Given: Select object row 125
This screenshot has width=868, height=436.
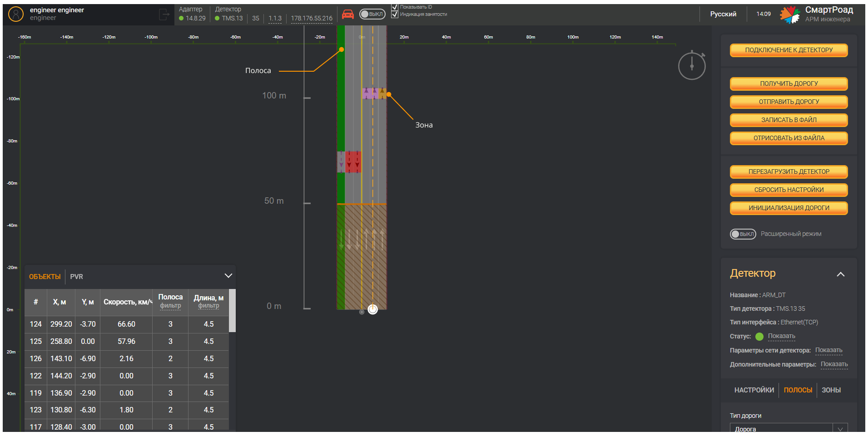Looking at the screenshot, I should point(127,342).
